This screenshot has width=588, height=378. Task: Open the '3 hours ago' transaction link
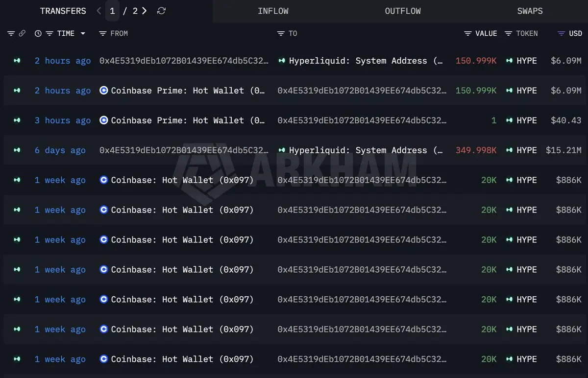coord(63,120)
